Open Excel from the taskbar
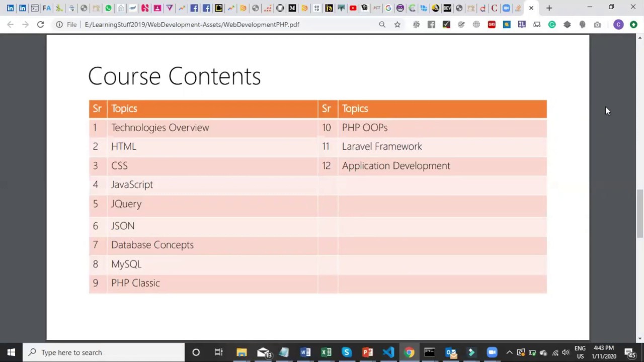 coord(326,352)
